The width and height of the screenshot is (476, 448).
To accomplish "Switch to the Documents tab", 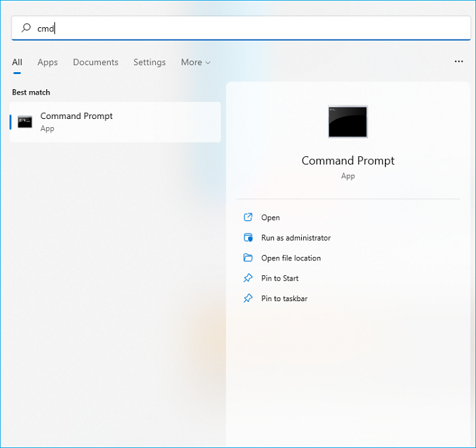I will [x=95, y=63].
